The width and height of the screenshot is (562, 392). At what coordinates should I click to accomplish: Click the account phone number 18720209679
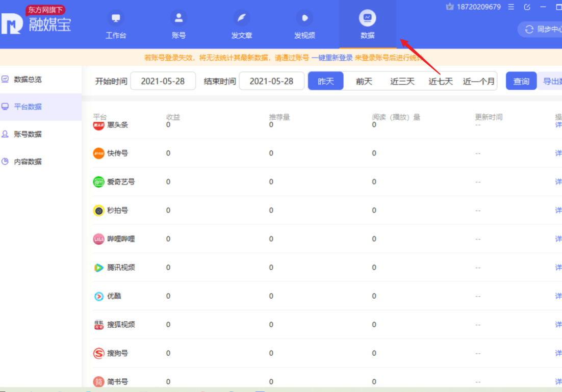[x=478, y=7]
